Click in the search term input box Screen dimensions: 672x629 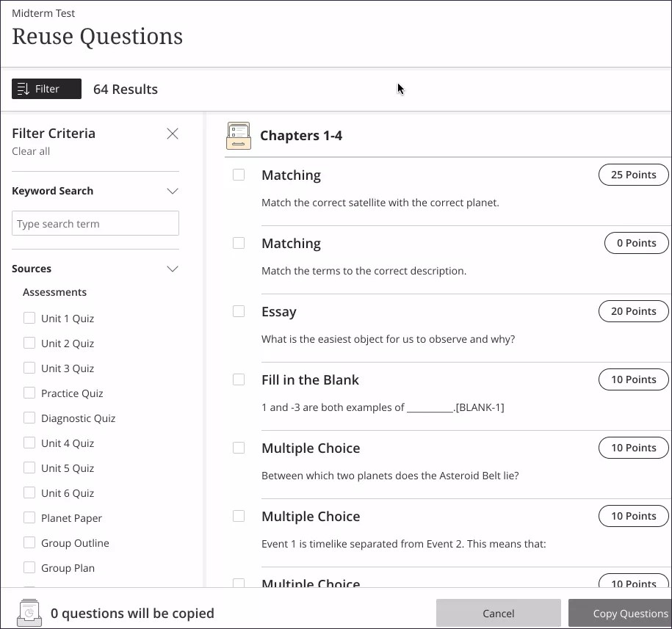point(95,223)
